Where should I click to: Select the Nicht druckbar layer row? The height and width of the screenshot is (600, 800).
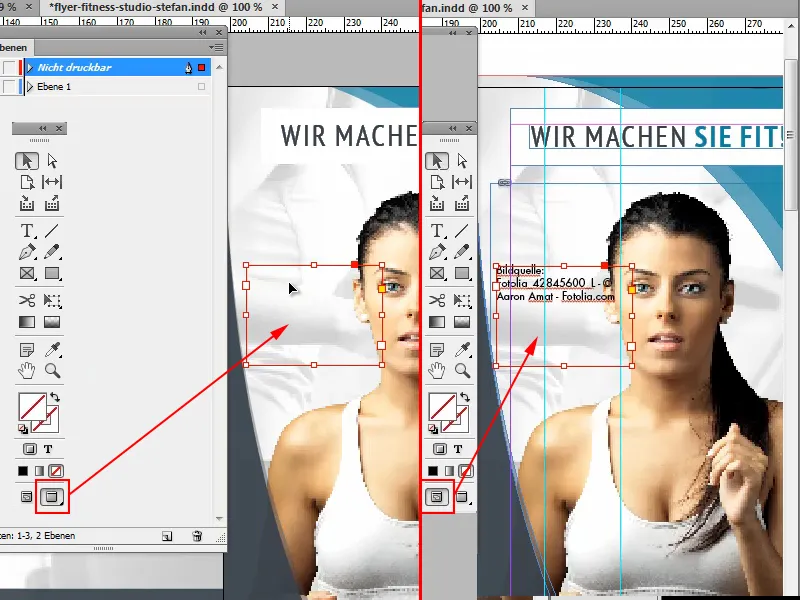(x=105, y=67)
